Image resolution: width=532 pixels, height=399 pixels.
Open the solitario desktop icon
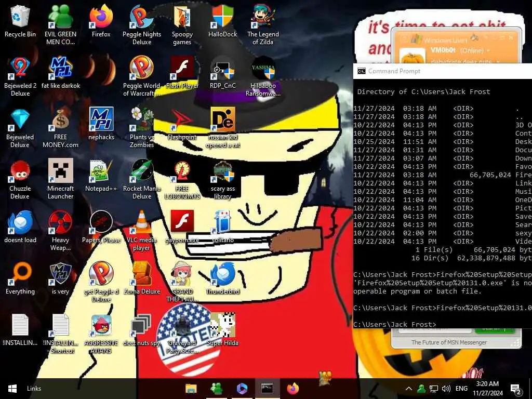(x=222, y=227)
